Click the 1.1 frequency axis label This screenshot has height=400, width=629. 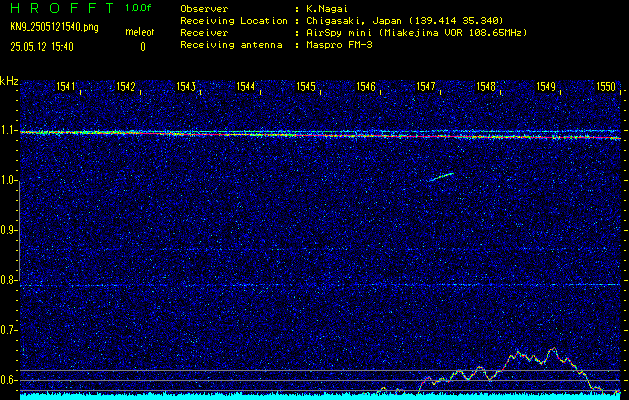[x=8, y=130]
